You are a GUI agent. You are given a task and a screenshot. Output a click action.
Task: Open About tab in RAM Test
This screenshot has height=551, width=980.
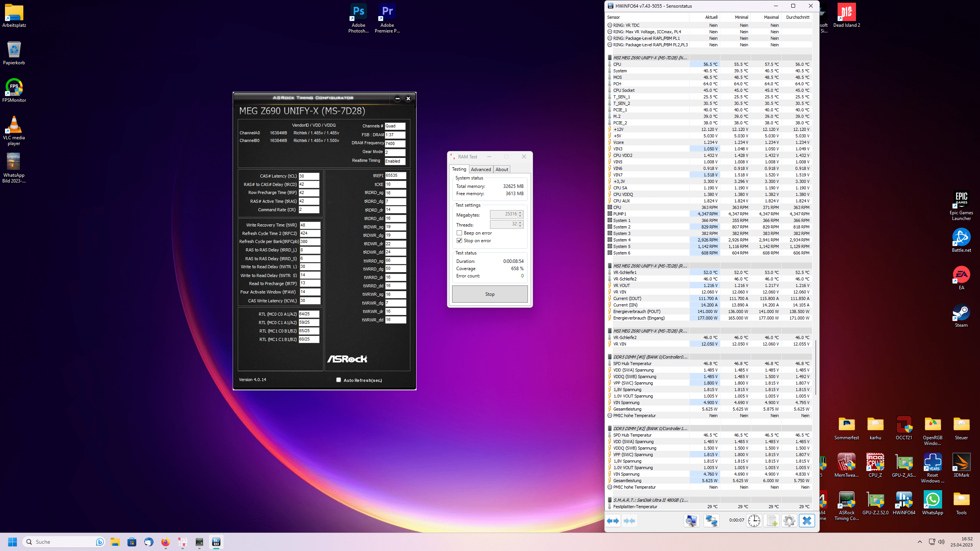(502, 170)
